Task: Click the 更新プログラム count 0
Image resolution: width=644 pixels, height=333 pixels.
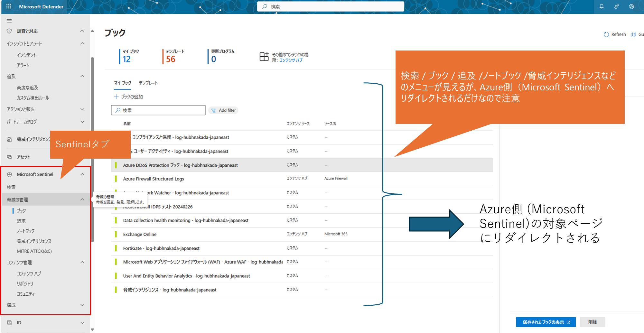Action: pyautogui.click(x=214, y=59)
